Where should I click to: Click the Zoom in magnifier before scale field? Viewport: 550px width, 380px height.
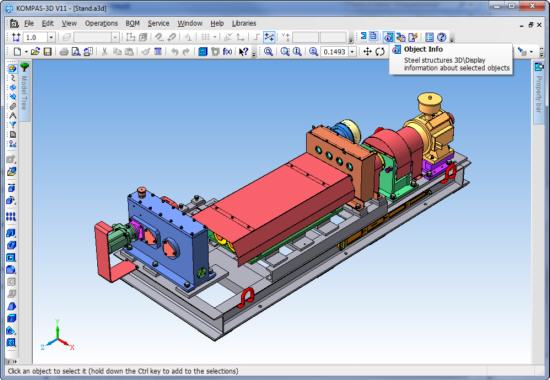313,52
